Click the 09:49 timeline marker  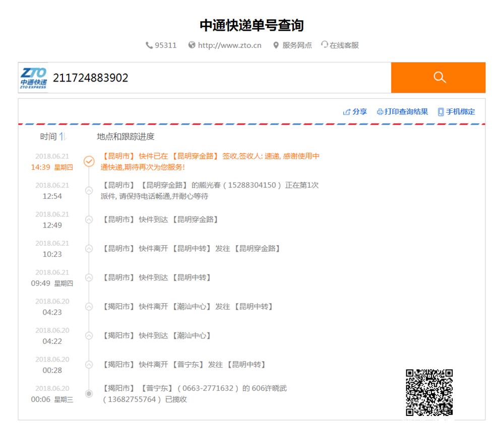tap(89, 277)
